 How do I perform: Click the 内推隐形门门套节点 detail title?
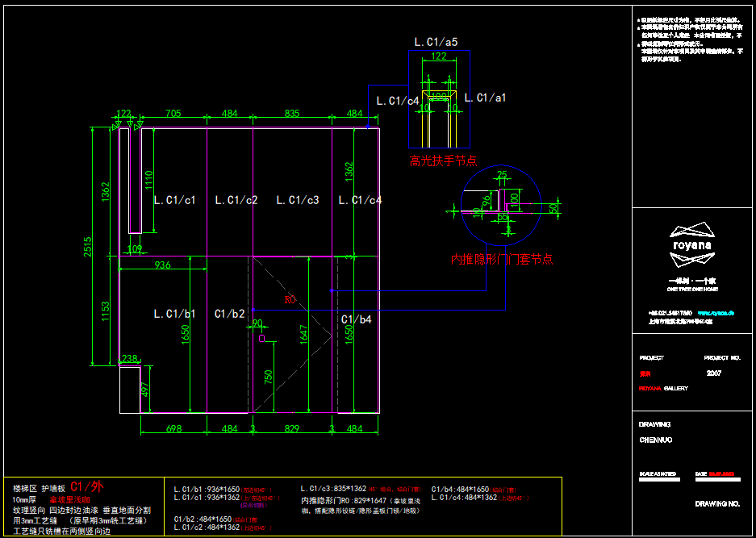click(502, 259)
